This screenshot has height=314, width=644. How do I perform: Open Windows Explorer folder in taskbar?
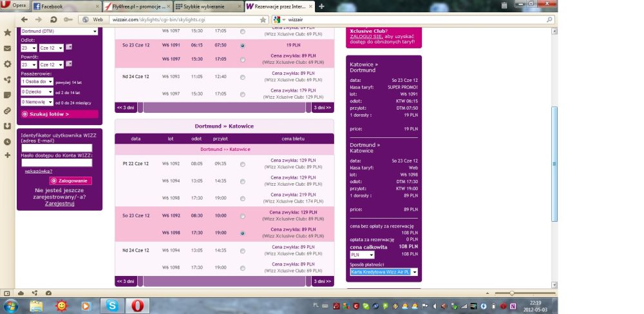tap(36, 306)
